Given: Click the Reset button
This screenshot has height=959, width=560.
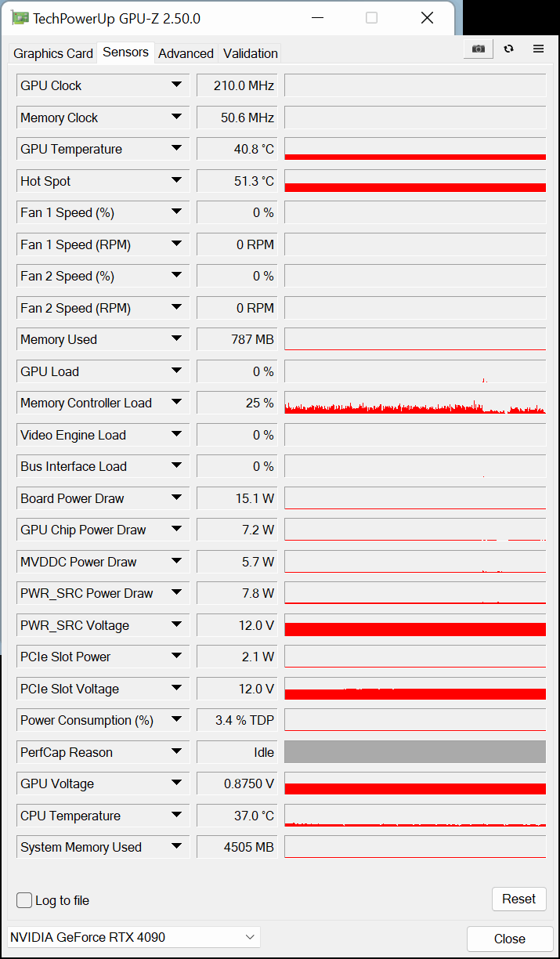Looking at the screenshot, I should (x=518, y=899).
